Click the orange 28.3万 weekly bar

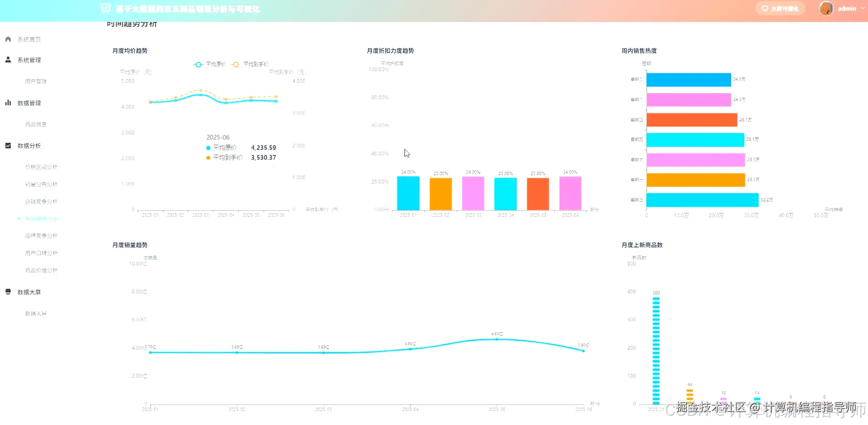click(x=696, y=180)
